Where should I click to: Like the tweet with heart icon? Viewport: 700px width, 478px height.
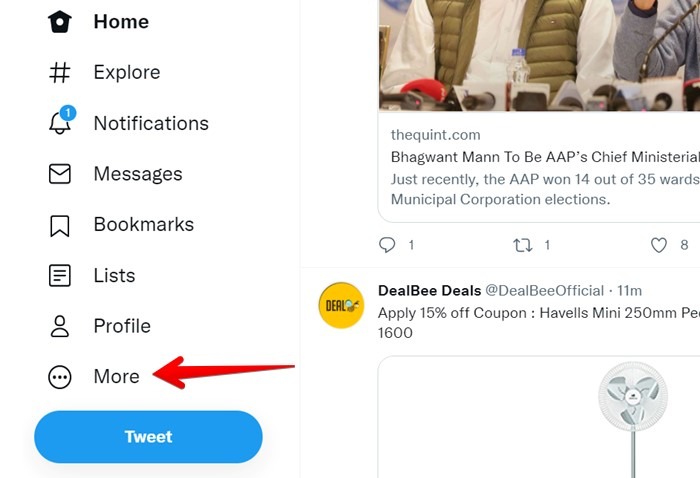tap(659, 245)
